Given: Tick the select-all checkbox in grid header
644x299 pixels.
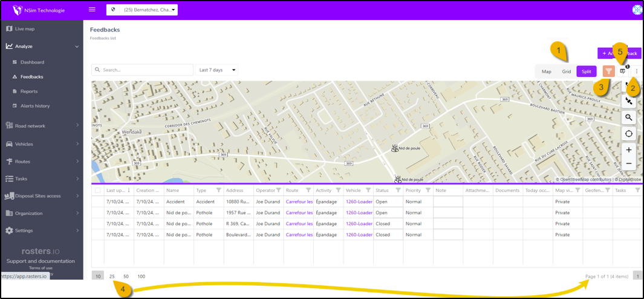Looking at the screenshot, I should coord(98,191).
